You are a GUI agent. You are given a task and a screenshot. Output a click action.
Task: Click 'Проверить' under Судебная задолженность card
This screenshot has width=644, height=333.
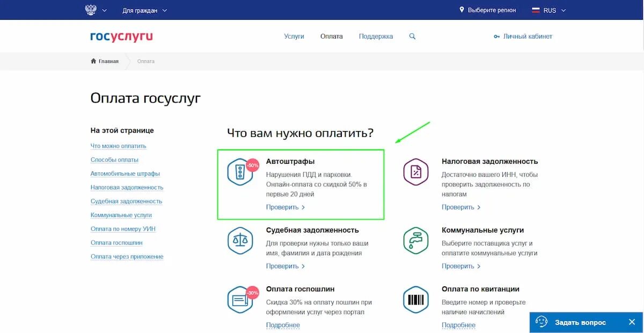pyautogui.click(x=286, y=266)
